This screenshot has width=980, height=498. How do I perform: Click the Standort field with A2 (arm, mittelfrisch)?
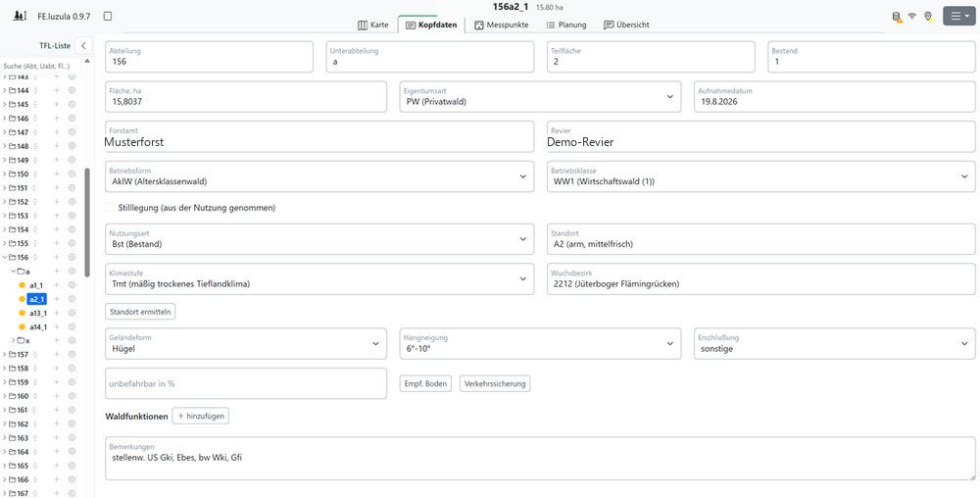[x=761, y=239]
